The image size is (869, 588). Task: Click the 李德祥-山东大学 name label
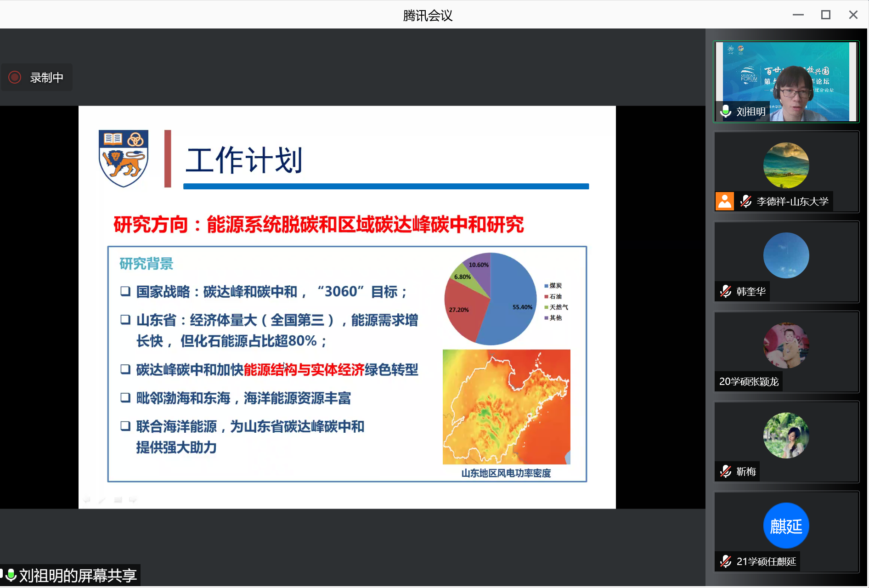coord(792,201)
